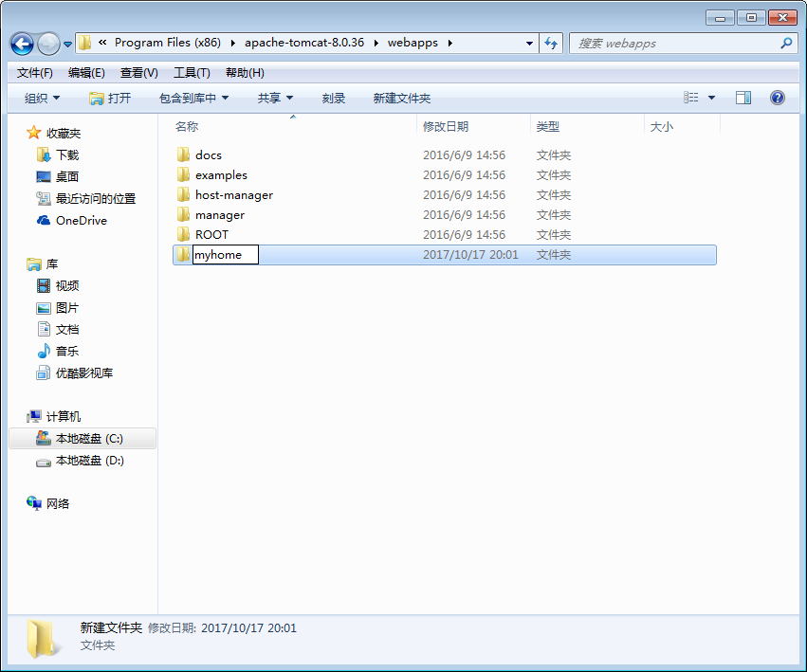The image size is (807, 672).
Task: Open 包含到库中 dropdown
Action: (194, 98)
